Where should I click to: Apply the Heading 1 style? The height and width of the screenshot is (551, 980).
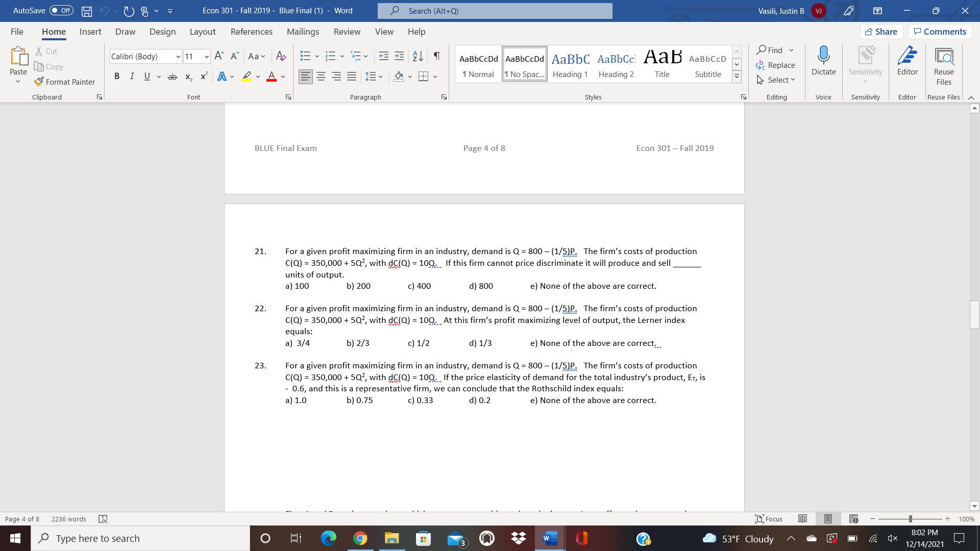coord(570,63)
